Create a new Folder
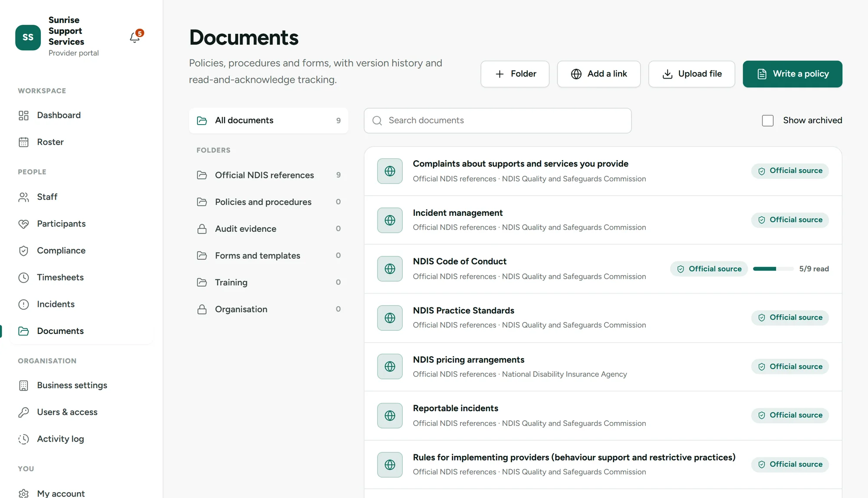Image resolution: width=868 pixels, height=498 pixels. [515, 74]
